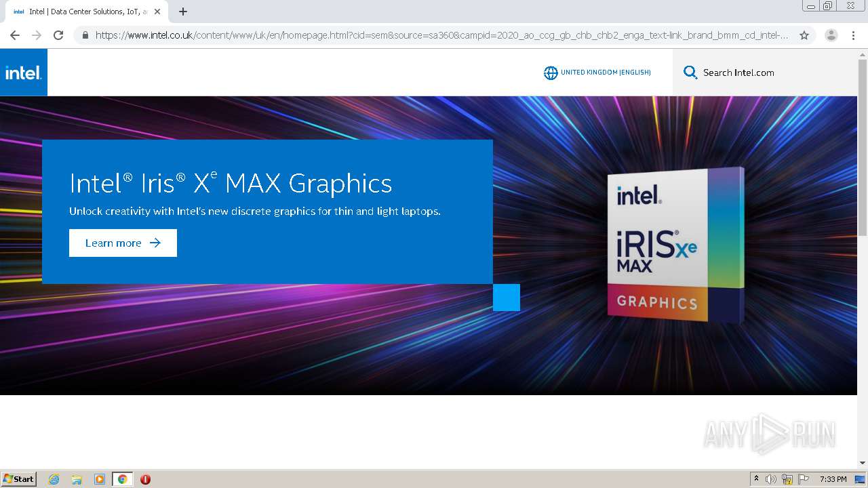Click the Chrome taskbar button
Image resolution: width=868 pixels, height=488 pixels.
tap(122, 479)
